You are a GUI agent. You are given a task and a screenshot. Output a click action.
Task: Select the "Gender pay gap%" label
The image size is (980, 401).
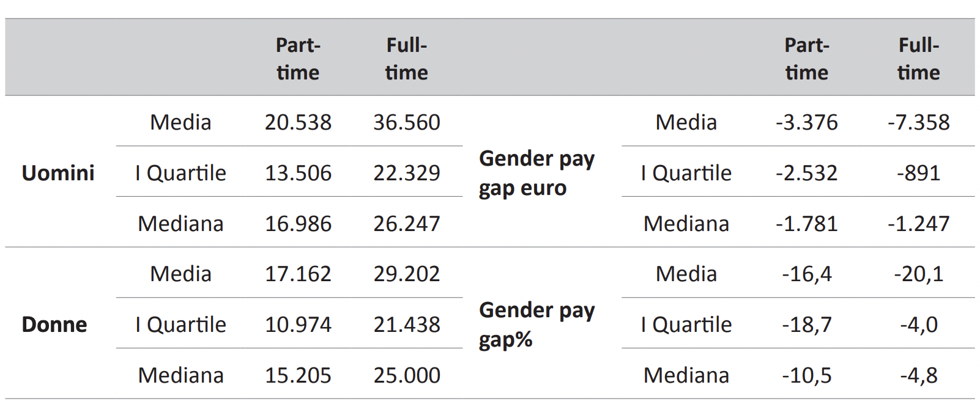pyautogui.click(x=536, y=325)
